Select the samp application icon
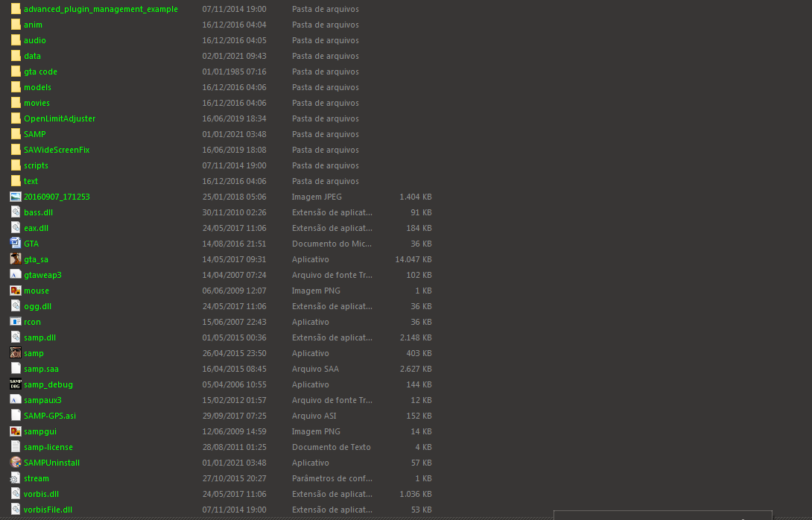Image resolution: width=812 pixels, height=520 pixels. 16,352
